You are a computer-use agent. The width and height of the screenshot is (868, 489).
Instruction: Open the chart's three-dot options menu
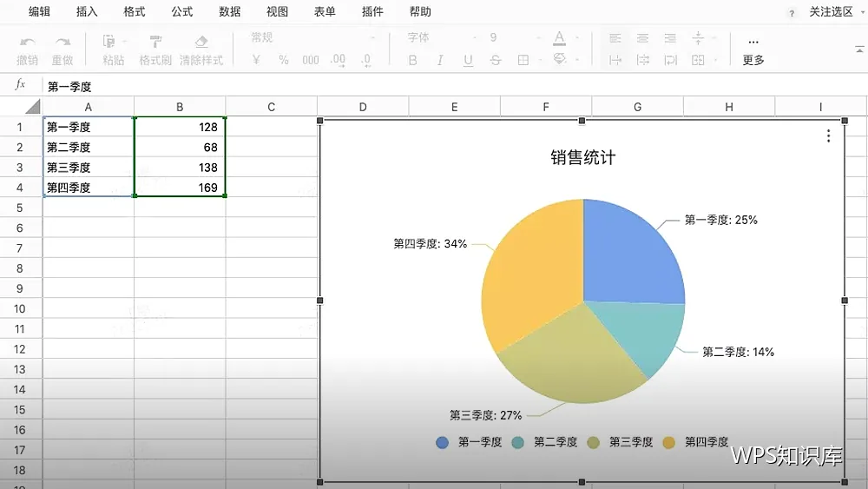click(x=828, y=135)
